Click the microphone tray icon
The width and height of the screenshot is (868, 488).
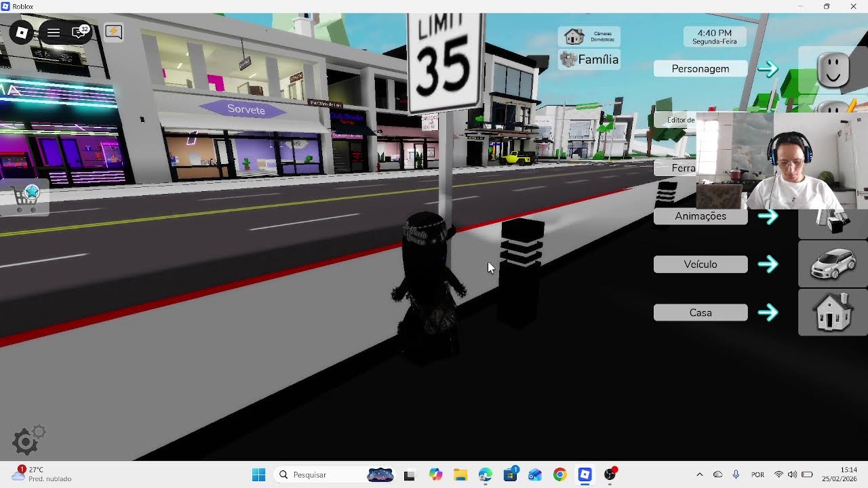pos(736,474)
